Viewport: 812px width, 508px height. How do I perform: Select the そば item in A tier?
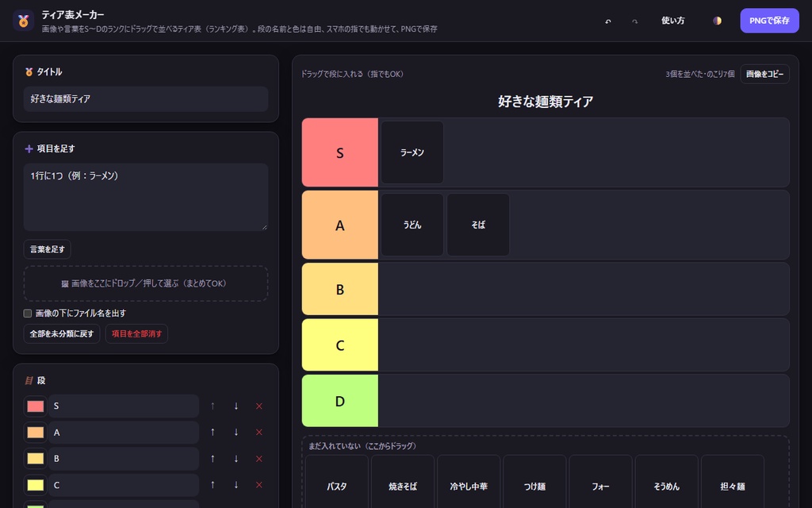pos(478,225)
